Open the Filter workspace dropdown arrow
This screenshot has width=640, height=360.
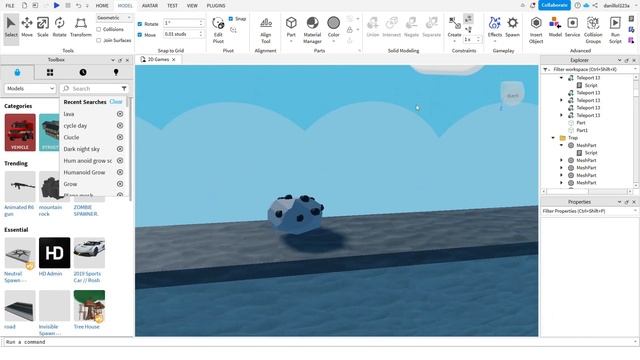pyautogui.click(x=635, y=69)
